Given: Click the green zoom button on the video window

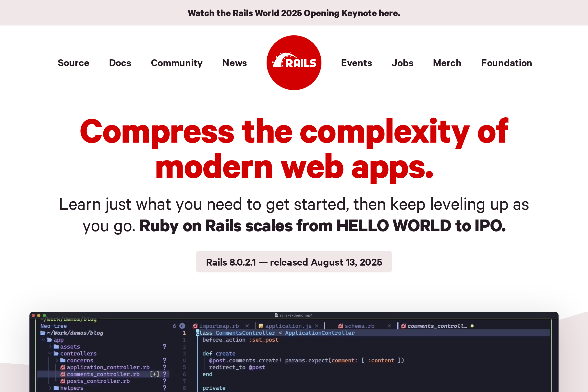Looking at the screenshot, I should point(44,316).
